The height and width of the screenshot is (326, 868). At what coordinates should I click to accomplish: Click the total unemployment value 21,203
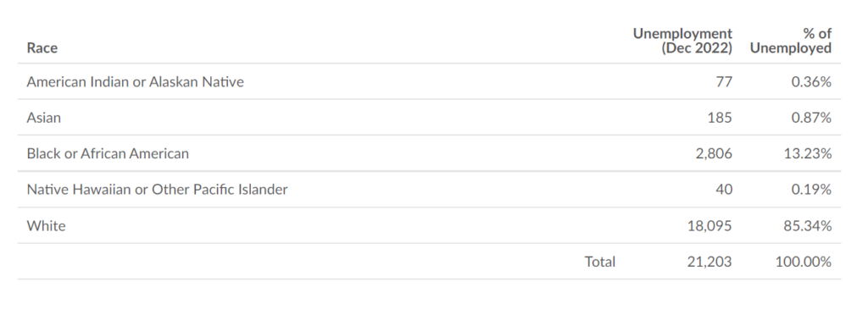point(709,262)
